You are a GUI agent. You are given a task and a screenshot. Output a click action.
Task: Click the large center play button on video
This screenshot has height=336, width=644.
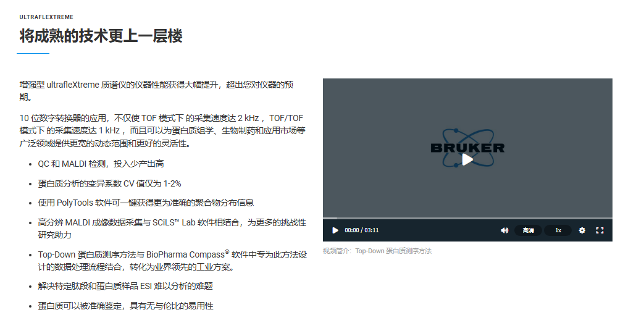[x=467, y=159]
